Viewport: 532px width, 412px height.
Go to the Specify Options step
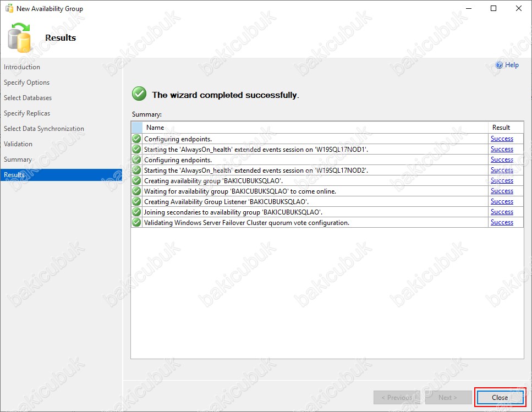coord(26,83)
